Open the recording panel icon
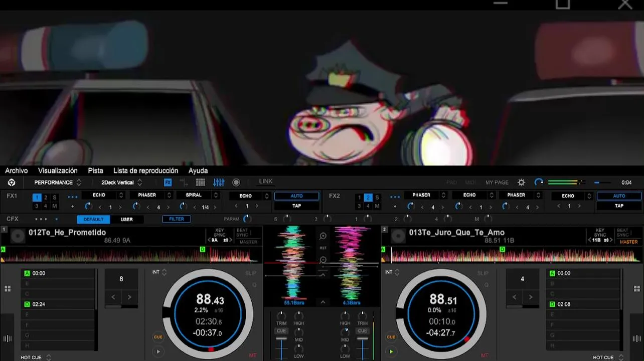 (236, 183)
